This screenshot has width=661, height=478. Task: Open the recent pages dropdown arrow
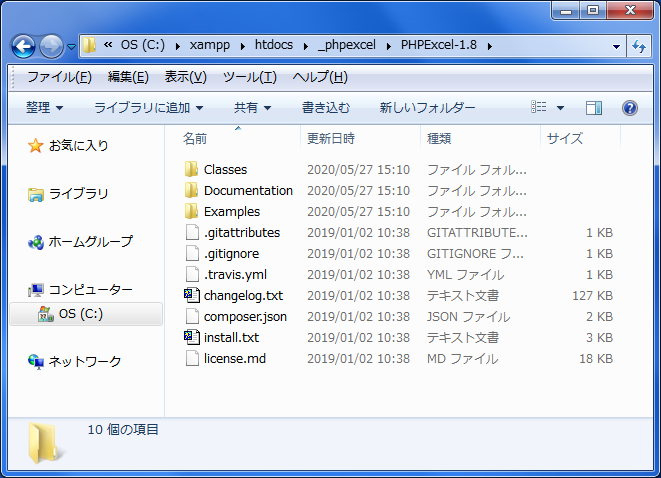tap(72, 46)
